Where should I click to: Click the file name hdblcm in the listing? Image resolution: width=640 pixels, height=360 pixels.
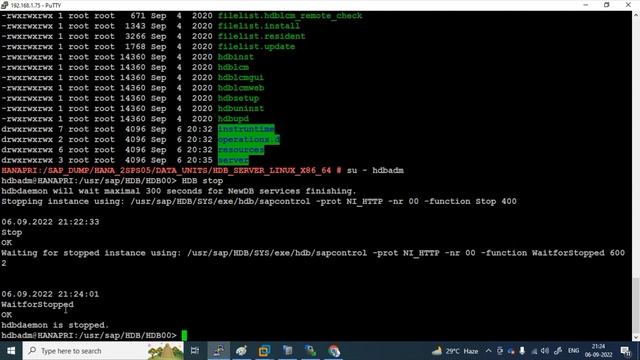point(233,67)
